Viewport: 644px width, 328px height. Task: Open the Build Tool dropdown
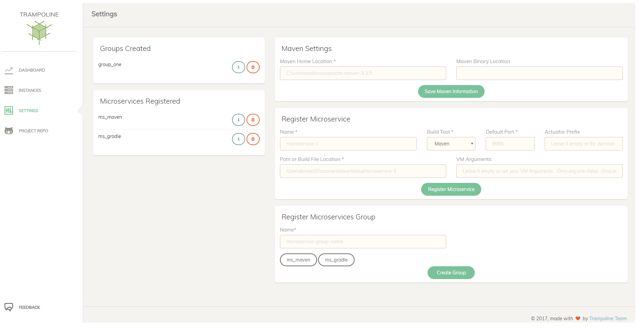coord(451,144)
